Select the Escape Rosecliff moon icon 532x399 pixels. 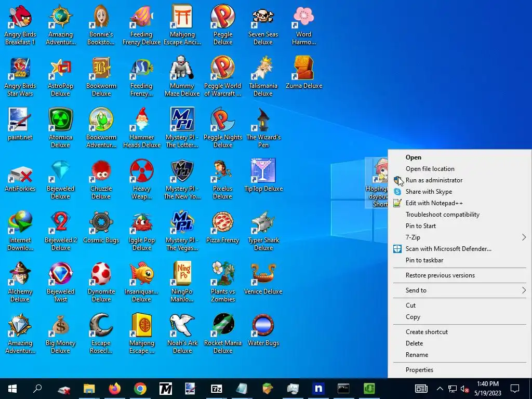tap(101, 325)
